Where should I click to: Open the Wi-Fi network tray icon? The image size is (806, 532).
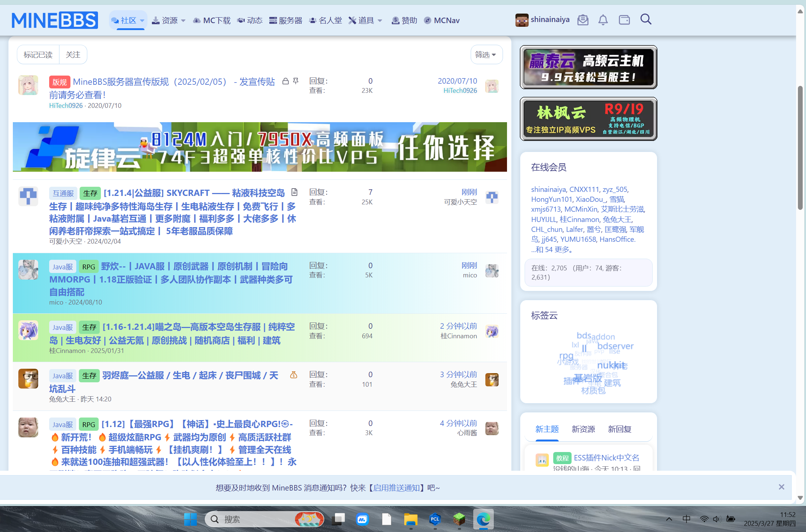[x=704, y=519]
